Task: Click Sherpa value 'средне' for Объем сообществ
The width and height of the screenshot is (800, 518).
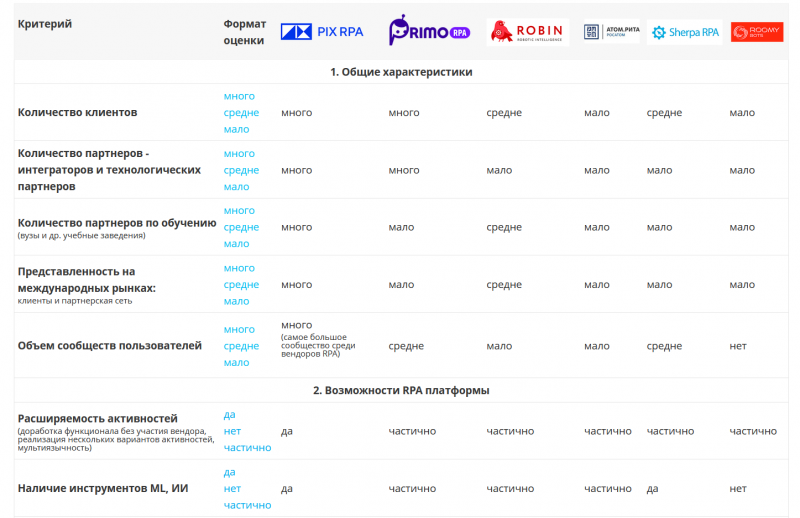Action: click(x=664, y=346)
